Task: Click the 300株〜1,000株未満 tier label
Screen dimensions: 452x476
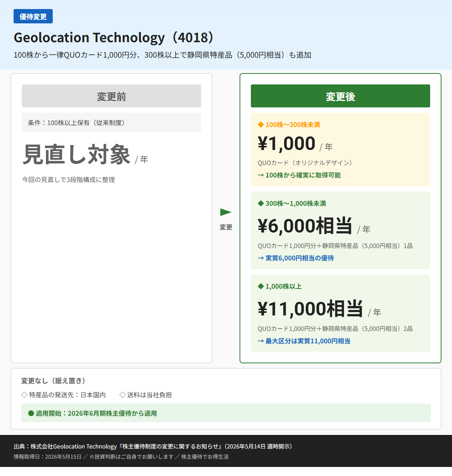Action: (296, 204)
